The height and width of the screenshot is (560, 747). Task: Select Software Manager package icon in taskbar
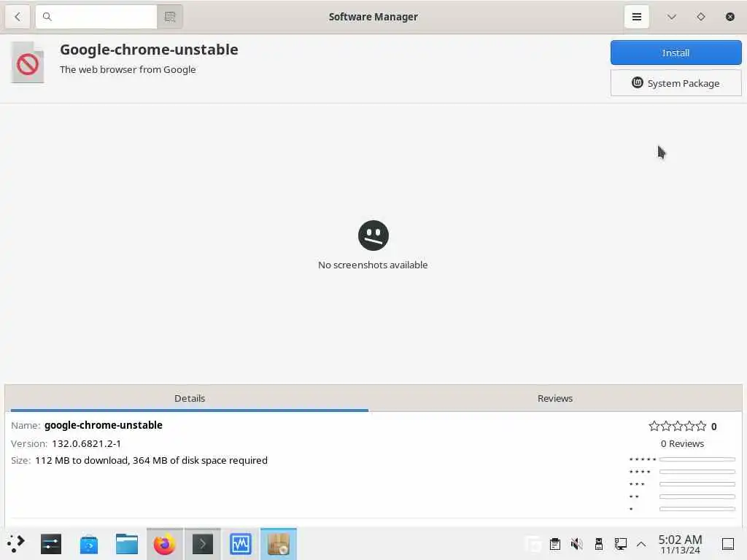[x=279, y=544]
